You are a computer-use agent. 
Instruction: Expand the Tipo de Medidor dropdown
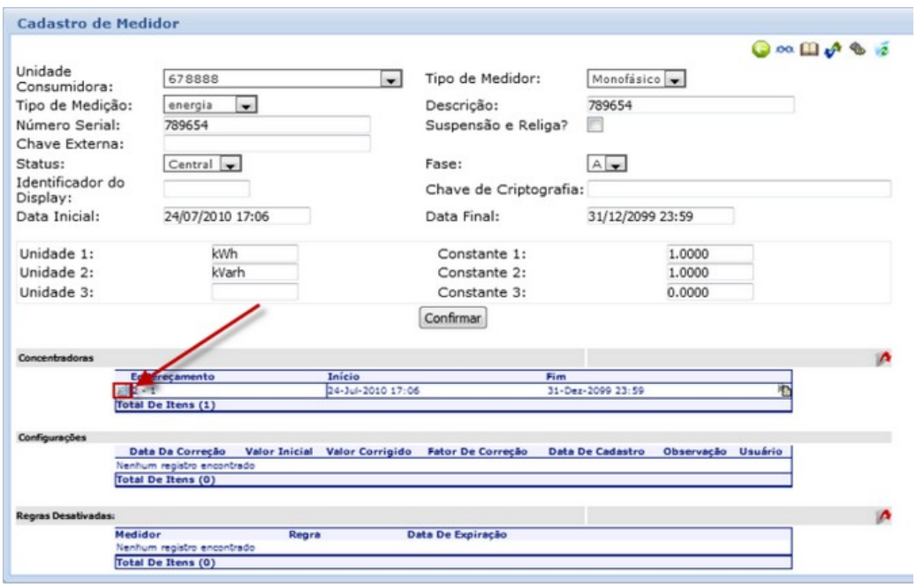[676, 80]
